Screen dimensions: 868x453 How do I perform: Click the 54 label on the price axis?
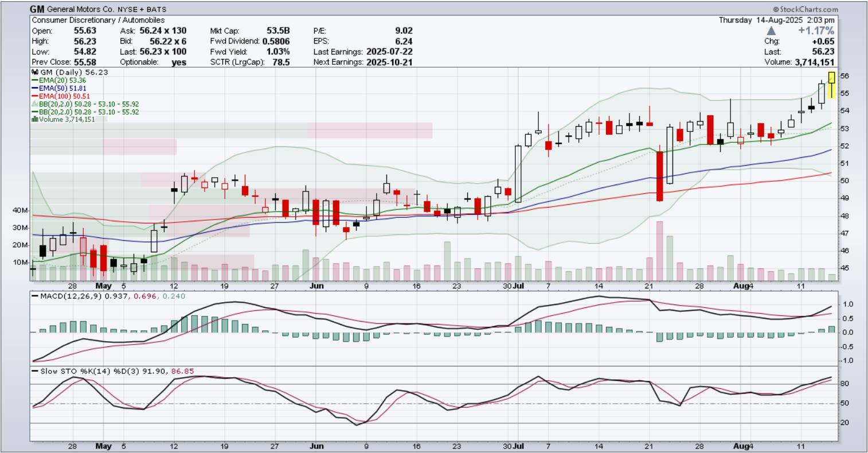pyautogui.click(x=845, y=111)
